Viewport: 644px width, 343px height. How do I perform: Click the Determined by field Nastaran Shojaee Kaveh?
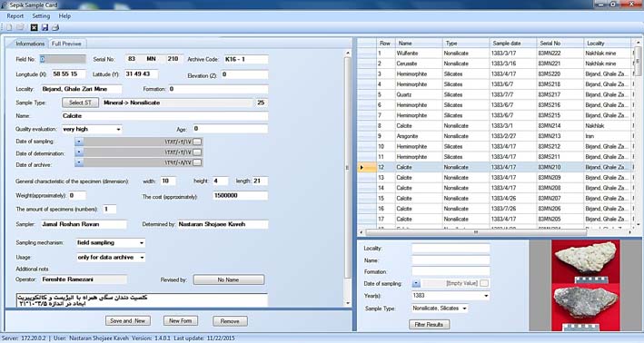223,224
